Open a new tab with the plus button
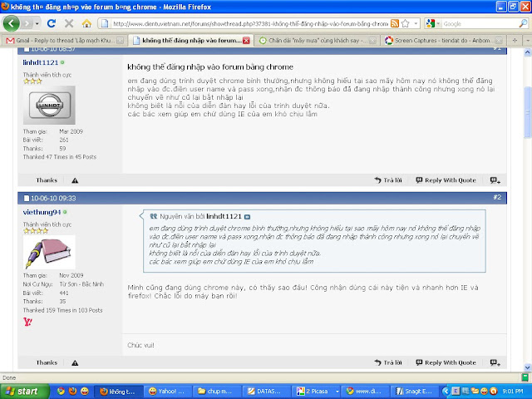Image resolution: width=532 pixels, height=399 pixels. (x=515, y=40)
